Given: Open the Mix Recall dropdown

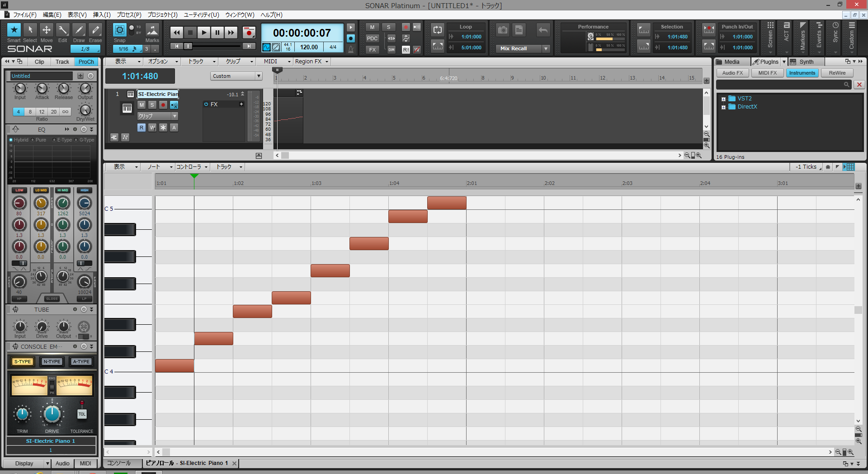Looking at the screenshot, I should pos(546,48).
